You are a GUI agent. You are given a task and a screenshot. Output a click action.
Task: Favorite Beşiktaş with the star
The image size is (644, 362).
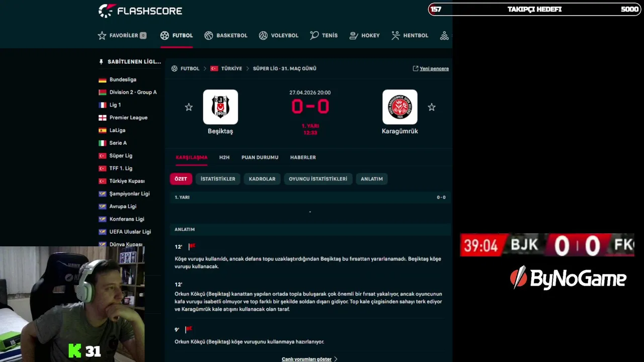tap(189, 107)
